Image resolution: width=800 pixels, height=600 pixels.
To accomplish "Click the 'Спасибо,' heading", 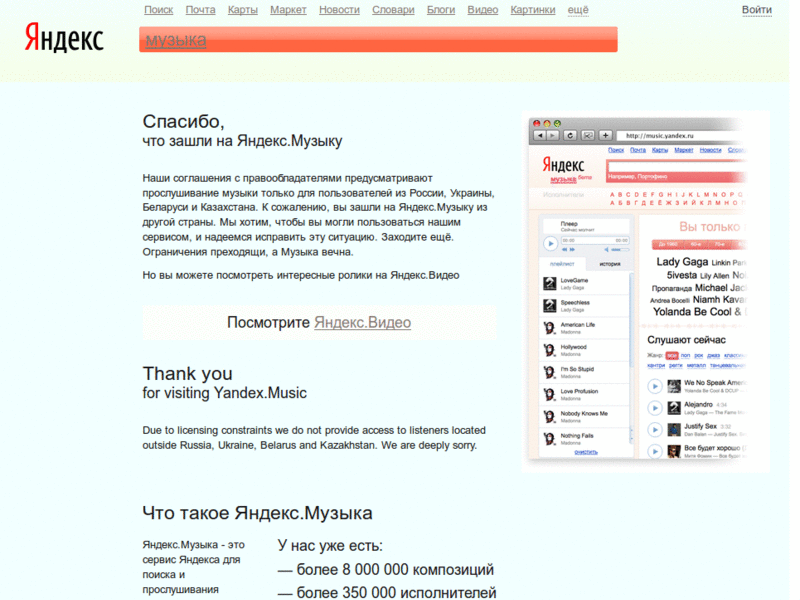I will (x=183, y=121).
